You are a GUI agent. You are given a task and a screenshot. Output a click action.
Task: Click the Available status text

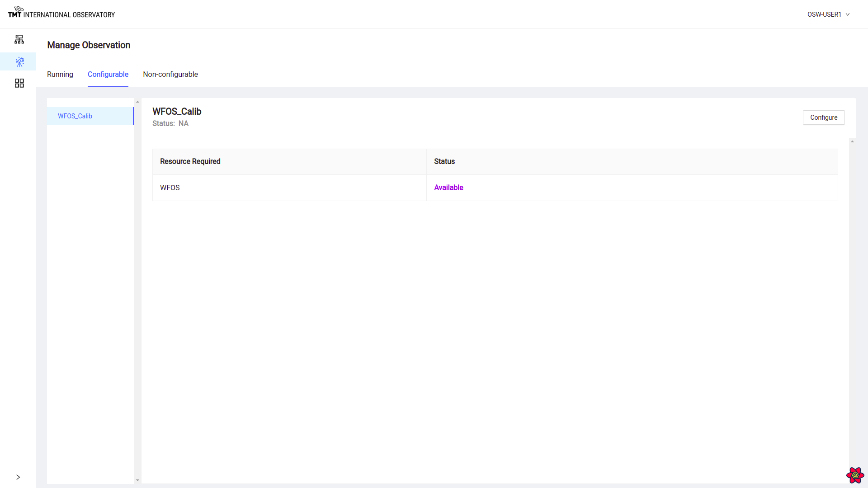pyautogui.click(x=448, y=188)
